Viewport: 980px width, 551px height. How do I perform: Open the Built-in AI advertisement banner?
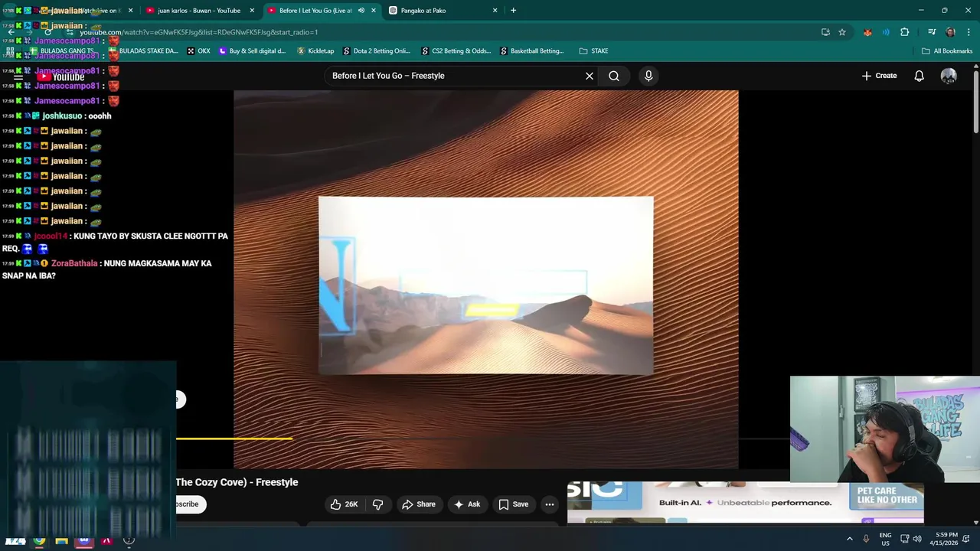coord(745,502)
